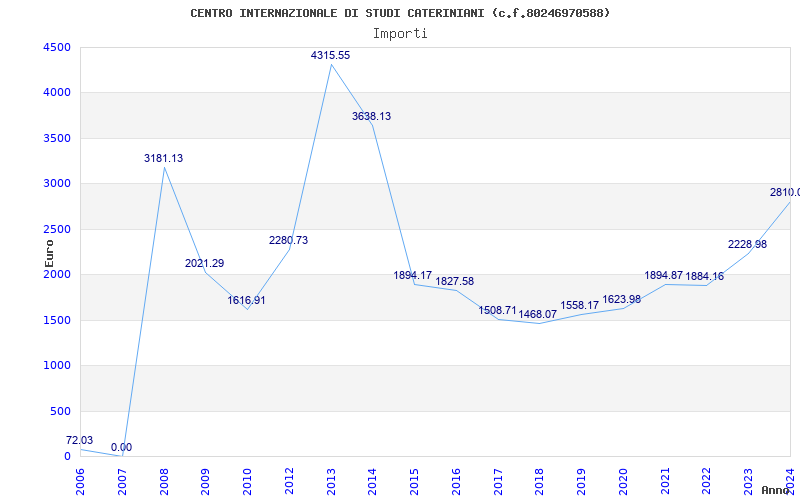
Task: Click the x-axis year 2014
Action: pos(372,482)
